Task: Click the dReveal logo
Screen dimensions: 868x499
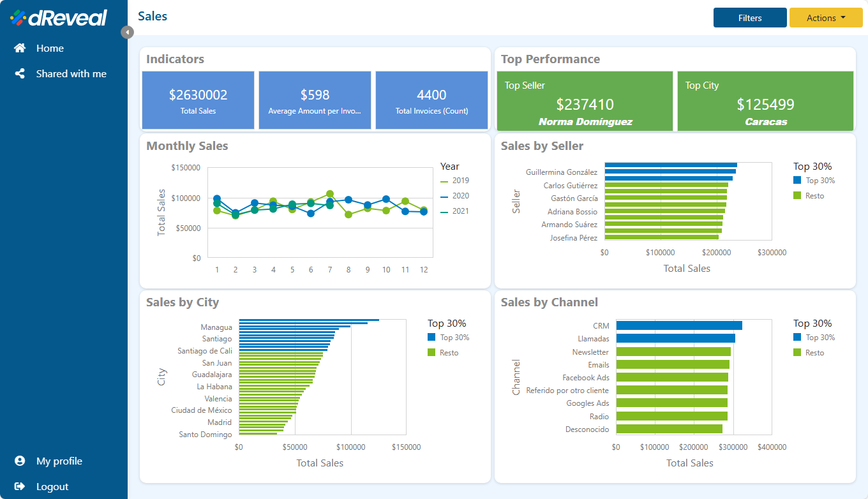Action: click(x=59, y=18)
